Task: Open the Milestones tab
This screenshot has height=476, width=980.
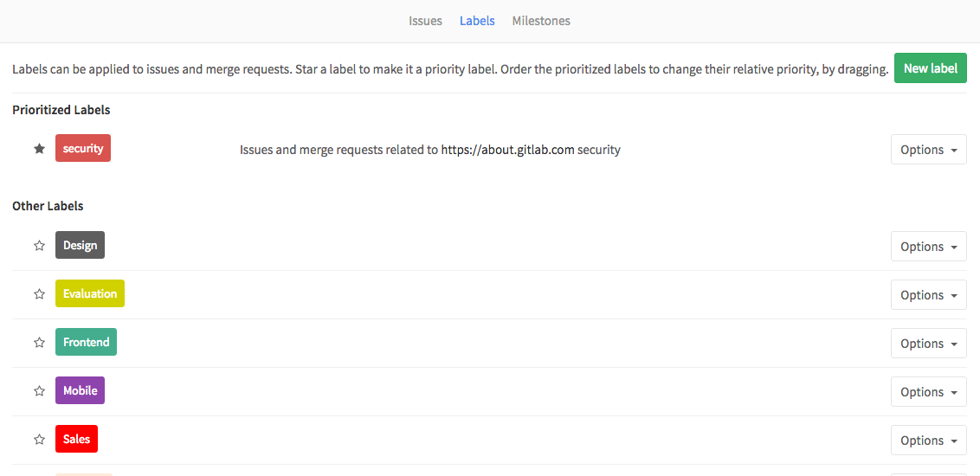Action: point(541,21)
